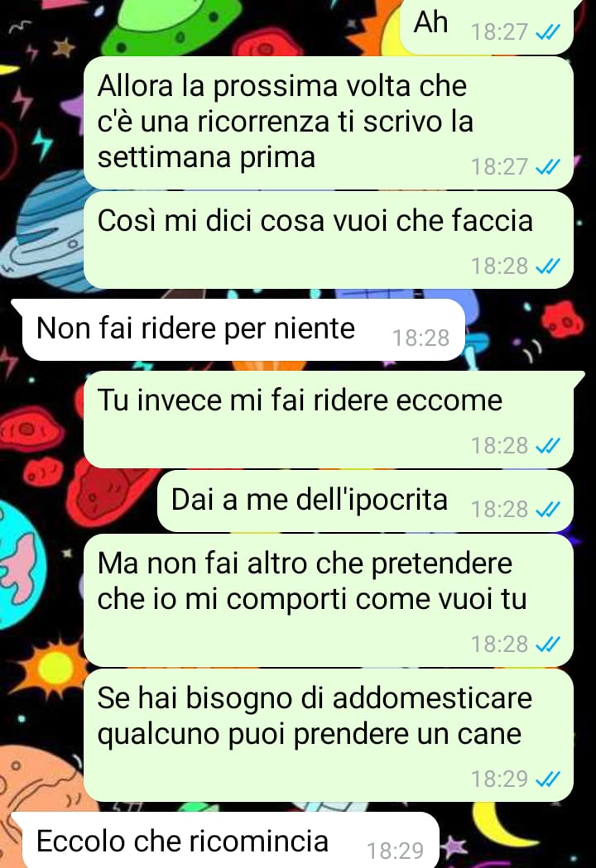Tap double check beside 'Dai a me dell'ipocrita'
This screenshot has height=868, width=596.
coord(548,509)
